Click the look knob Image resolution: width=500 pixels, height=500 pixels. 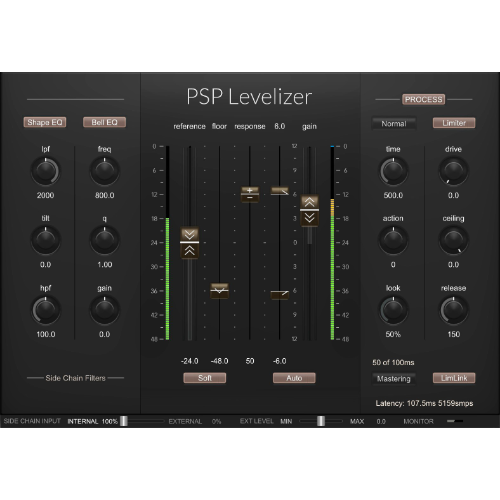(393, 310)
